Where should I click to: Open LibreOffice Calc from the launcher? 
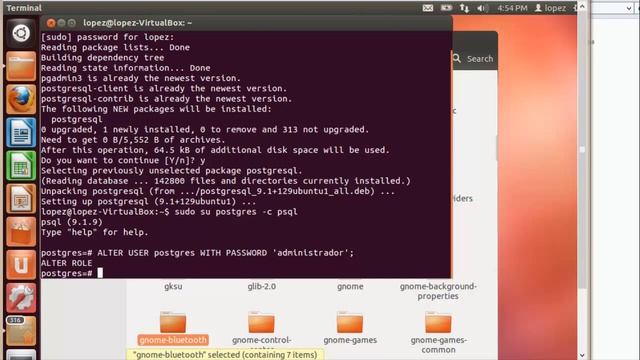coord(21,165)
